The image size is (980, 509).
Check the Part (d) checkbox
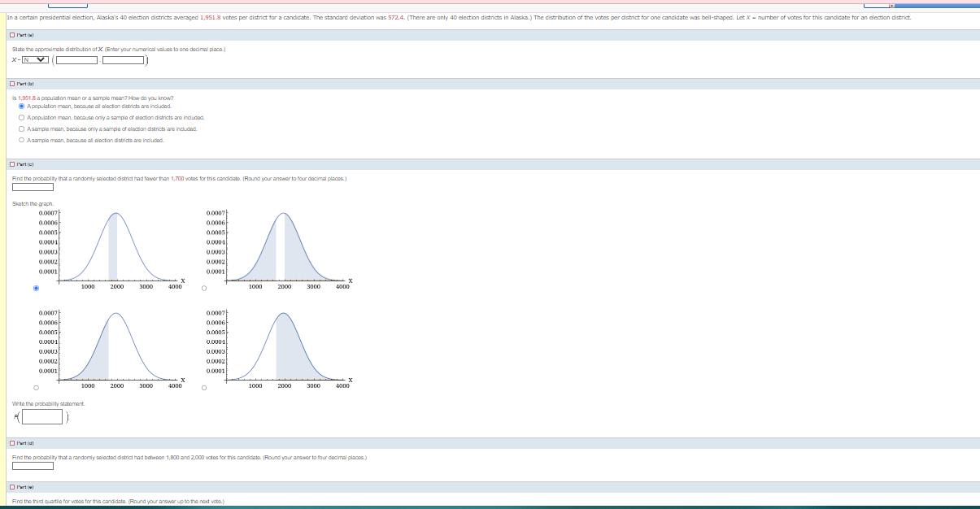pos(11,444)
